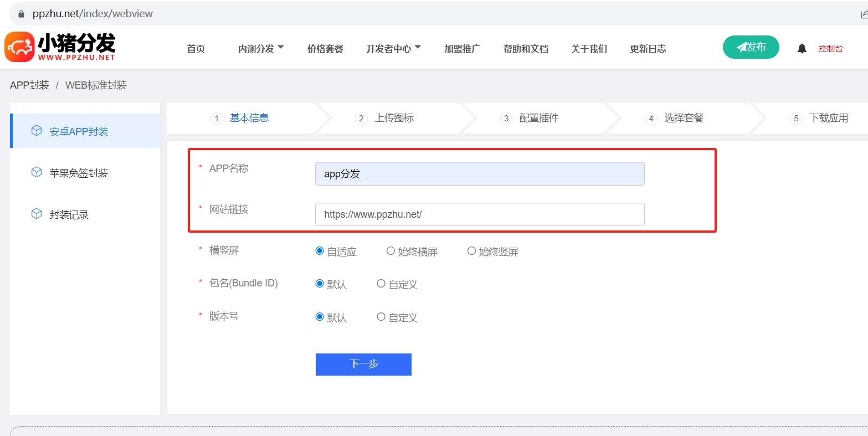This screenshot has height=436, width=868.
Task: Click the share icon at address bar right
Action: (x=864, y=14)
